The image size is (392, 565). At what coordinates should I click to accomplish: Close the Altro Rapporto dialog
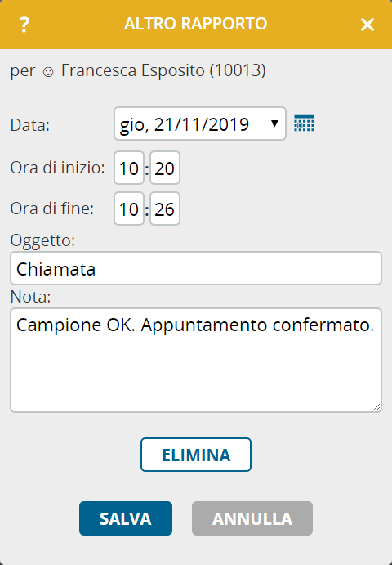coord(367,25)
